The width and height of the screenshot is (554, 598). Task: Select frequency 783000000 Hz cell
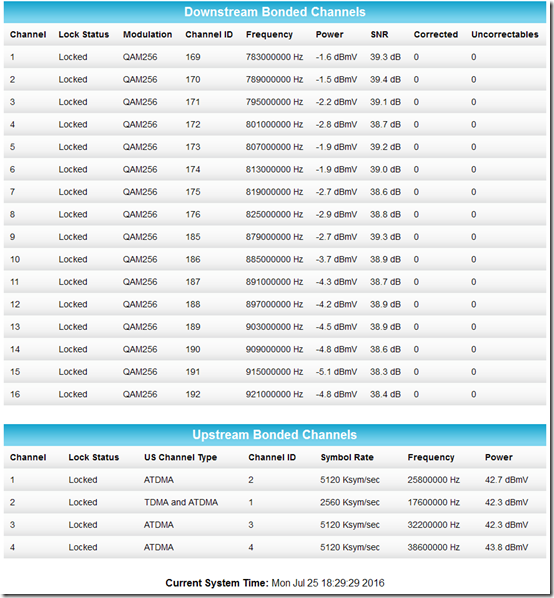[274, 57]
